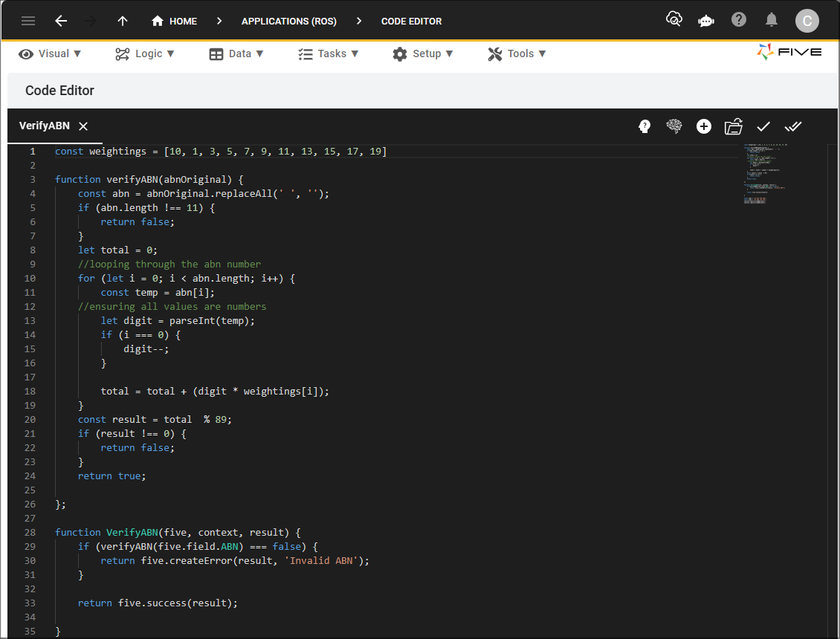This screenshot has width=840, height=639.
Task: Click the comment '//looping through the abn number'
Action: pyautogui.click(x=169, y=264)
